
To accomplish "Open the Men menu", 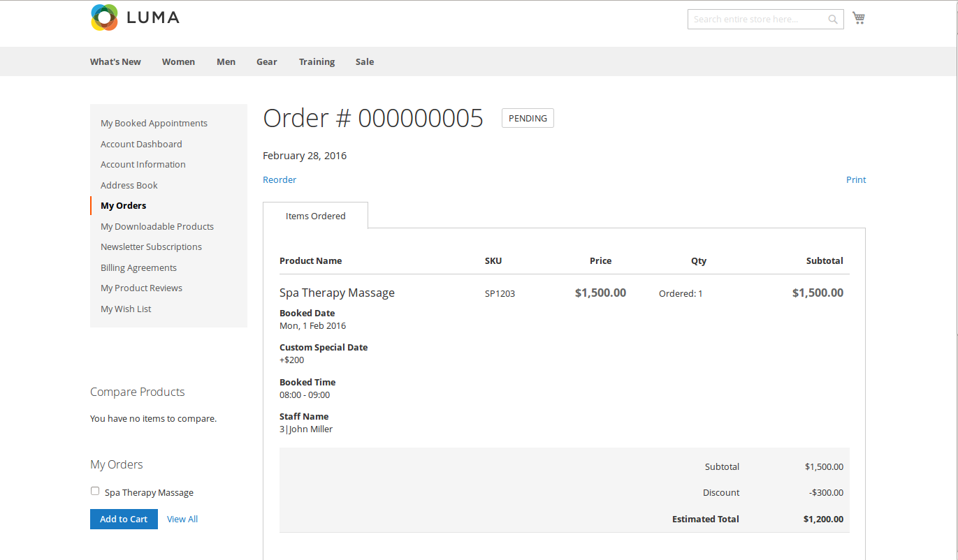I will point(226,62).
